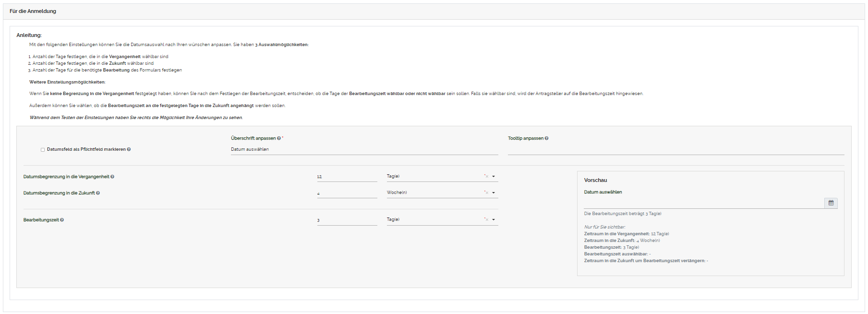Click the date input field in Vorschau
Image resolution: width=868 pixels, height=314 pixels.
click(703, 203)
